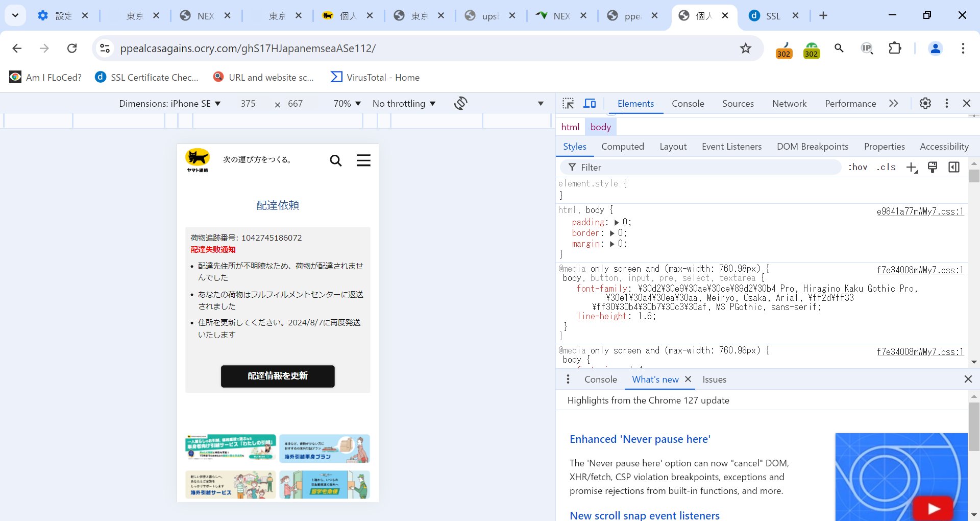Open drawer three-dot menu beside Console
The image size is (980, 521).
tap(568, 379)
